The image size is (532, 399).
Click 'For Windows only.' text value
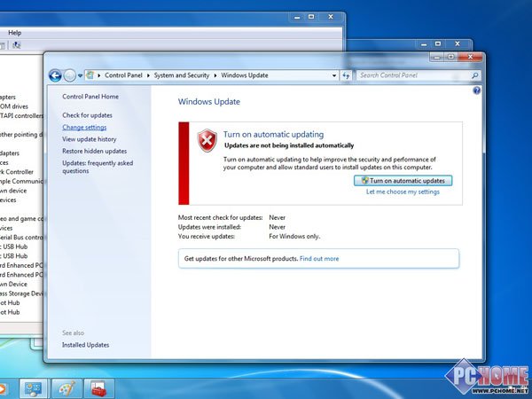pos(294,237)
